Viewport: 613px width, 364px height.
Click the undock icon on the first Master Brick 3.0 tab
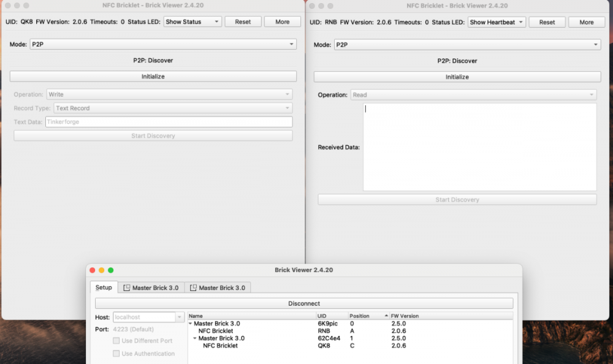tap(126, 288)
